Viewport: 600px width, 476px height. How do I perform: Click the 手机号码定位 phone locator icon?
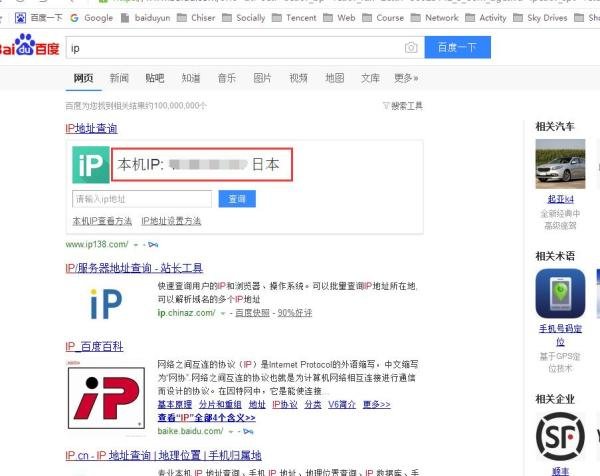(560, 293)
